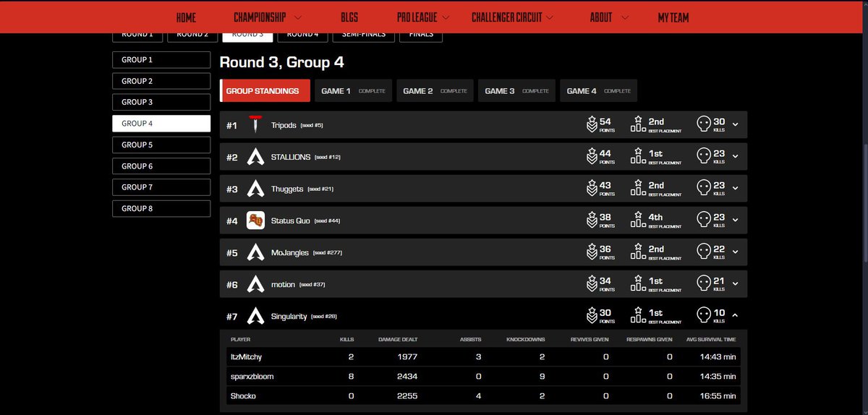Switch to the Game 3 tab
Viewport: 868px width, 415px height.
pyautogui.click(x=517, y=91)
